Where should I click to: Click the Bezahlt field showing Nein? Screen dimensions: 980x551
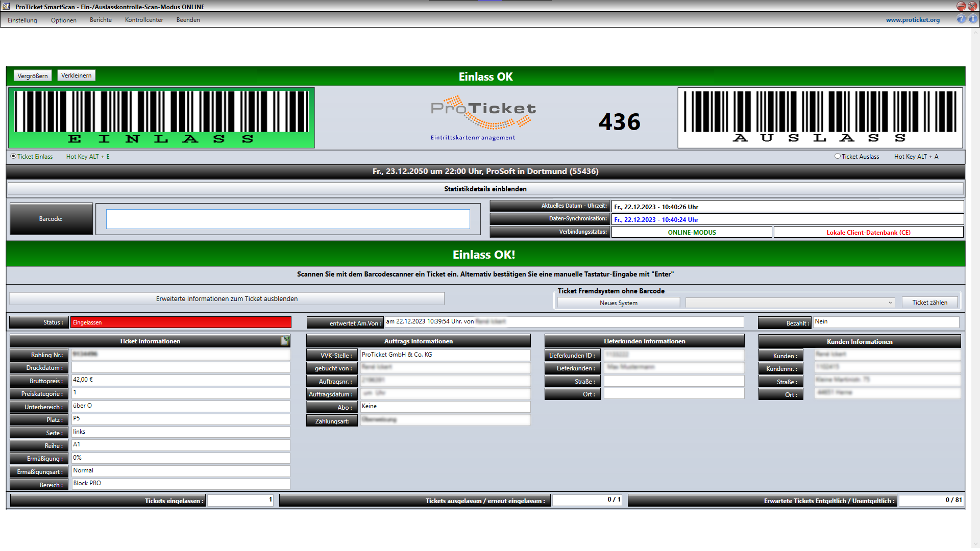[x=886, y=322]
